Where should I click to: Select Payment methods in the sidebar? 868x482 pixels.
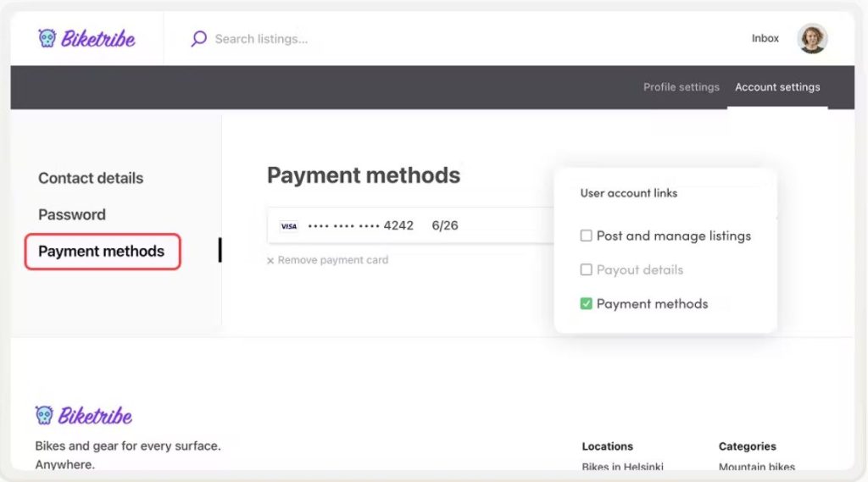[103, 252]
